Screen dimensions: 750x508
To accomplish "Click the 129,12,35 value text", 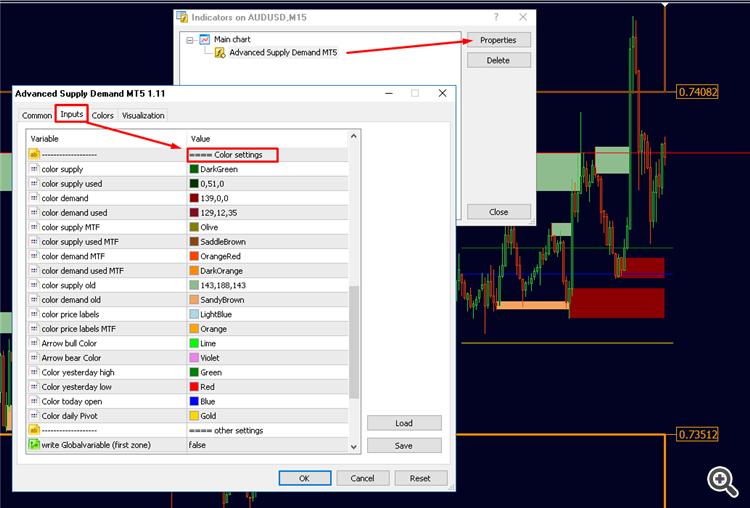I will pos(219,213).
